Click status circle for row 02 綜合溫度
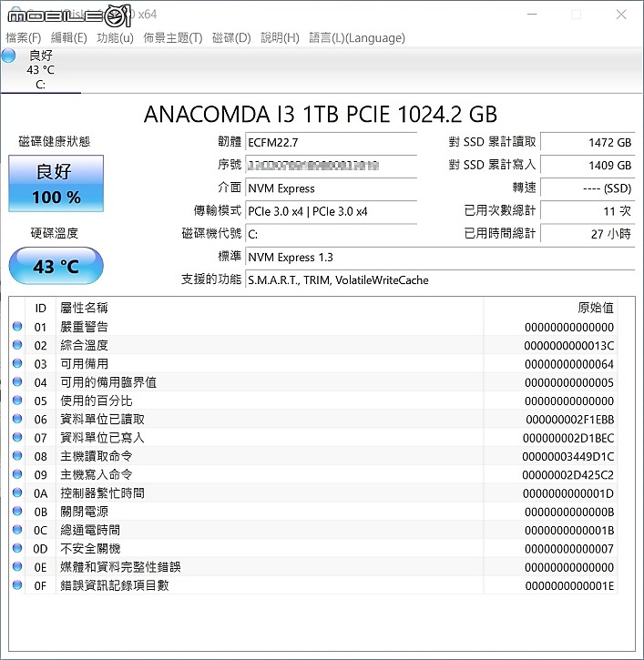Screen dimensions: 644x660 [x=17, y=345]
